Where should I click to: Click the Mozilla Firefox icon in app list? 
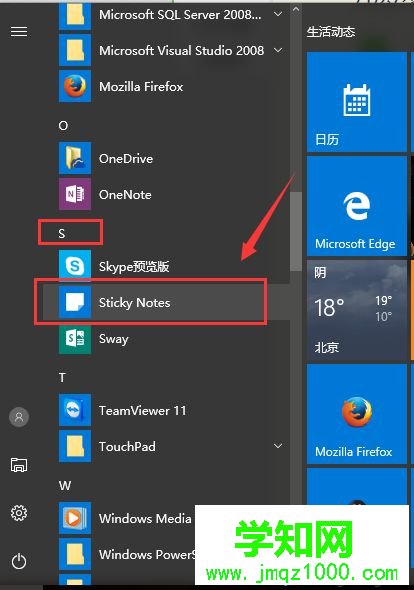pyautogui.click(x=75, y=86)
